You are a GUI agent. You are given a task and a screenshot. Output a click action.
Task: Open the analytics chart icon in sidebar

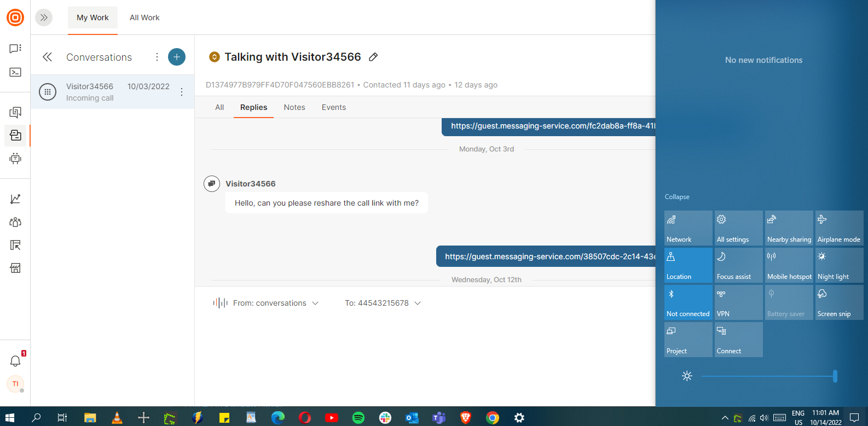point(15,199)
